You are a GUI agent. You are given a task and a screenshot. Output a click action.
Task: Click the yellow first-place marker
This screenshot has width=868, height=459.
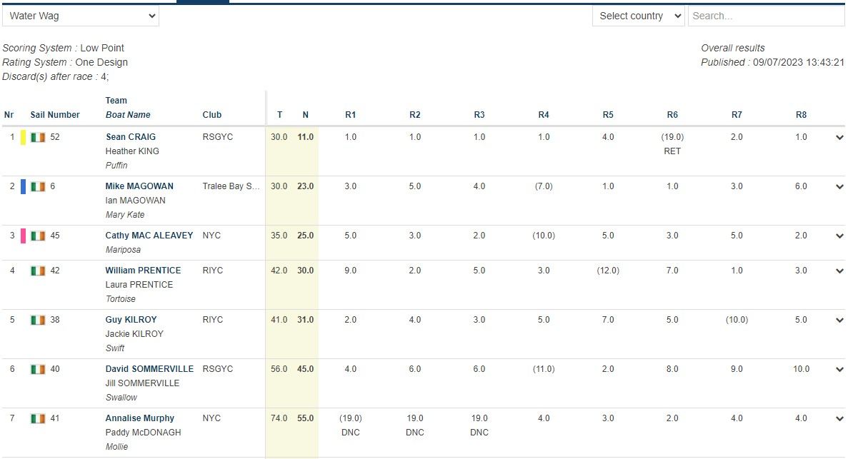point(24,138)
